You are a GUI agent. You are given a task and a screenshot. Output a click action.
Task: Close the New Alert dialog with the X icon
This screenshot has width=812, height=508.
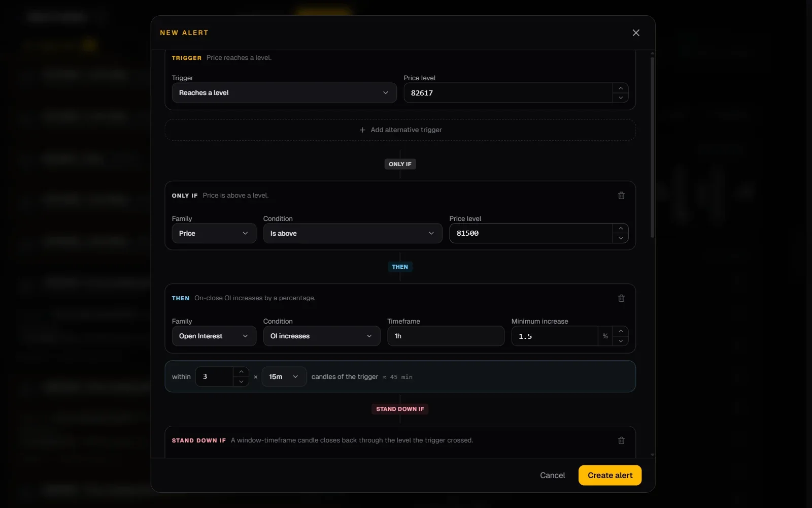[636, 33]
